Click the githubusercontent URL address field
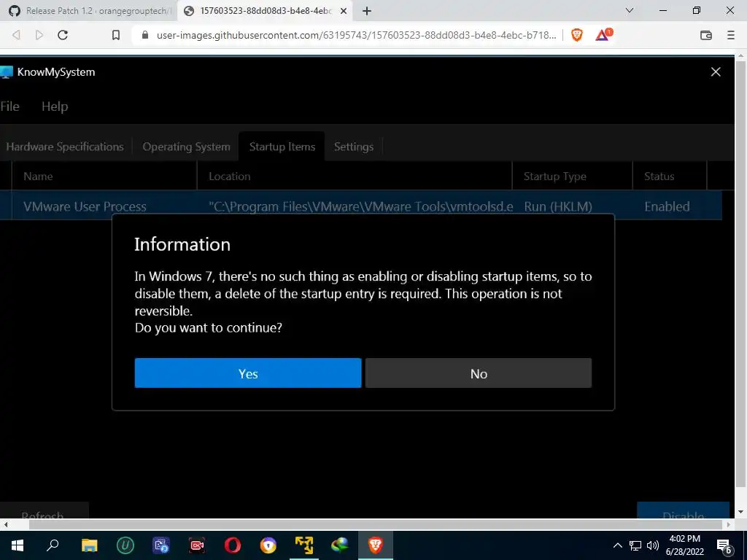This screenshot has height=560, width=747. [x=356, y=35]
